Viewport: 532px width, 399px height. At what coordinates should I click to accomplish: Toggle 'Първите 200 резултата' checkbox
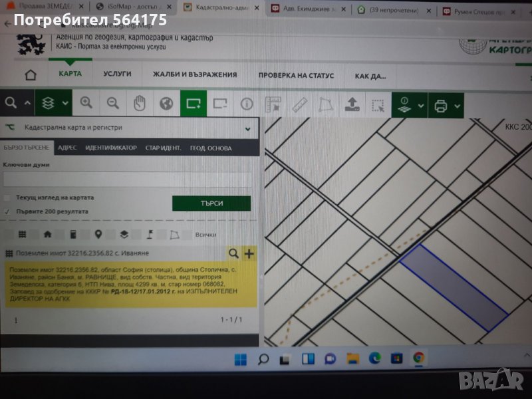7,211
